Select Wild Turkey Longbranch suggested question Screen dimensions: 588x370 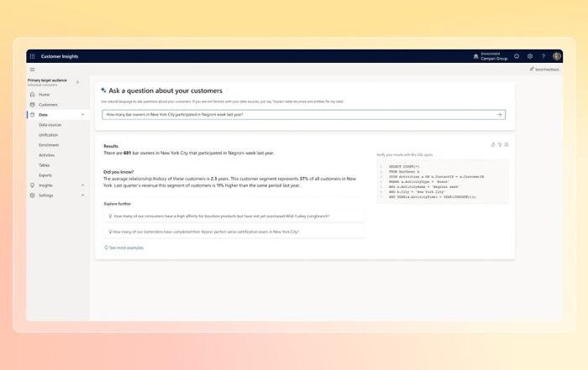(234, 216)
